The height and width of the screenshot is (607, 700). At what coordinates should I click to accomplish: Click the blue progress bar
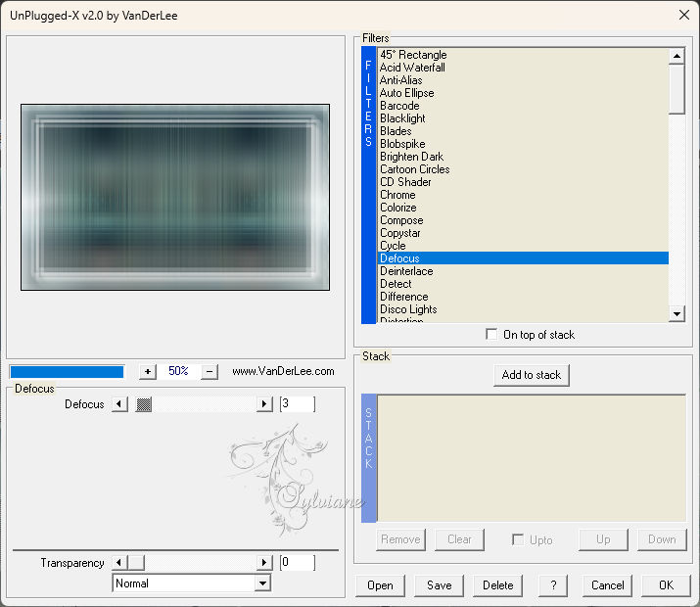coord(67,372)
